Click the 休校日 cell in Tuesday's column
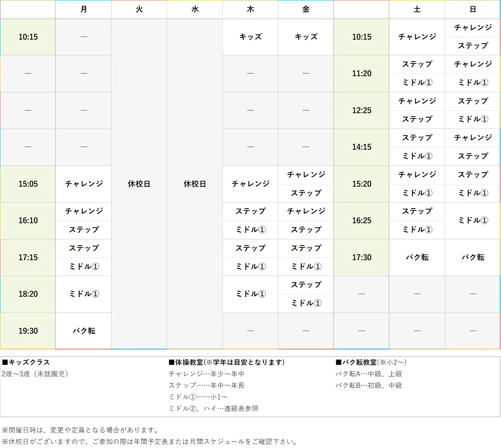 139,184
